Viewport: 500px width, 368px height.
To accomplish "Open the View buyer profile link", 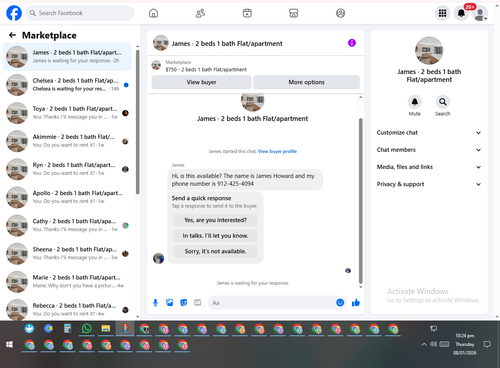I will pos(277,151).
